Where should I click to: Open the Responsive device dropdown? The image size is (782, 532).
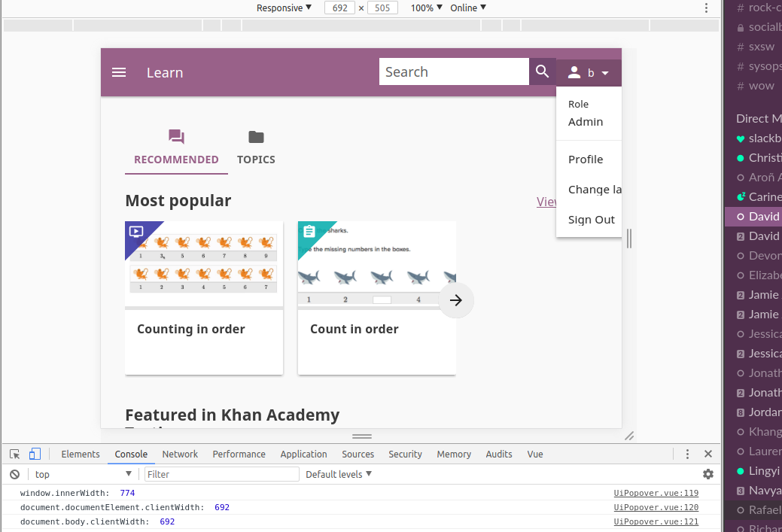[x=283, y=8]
